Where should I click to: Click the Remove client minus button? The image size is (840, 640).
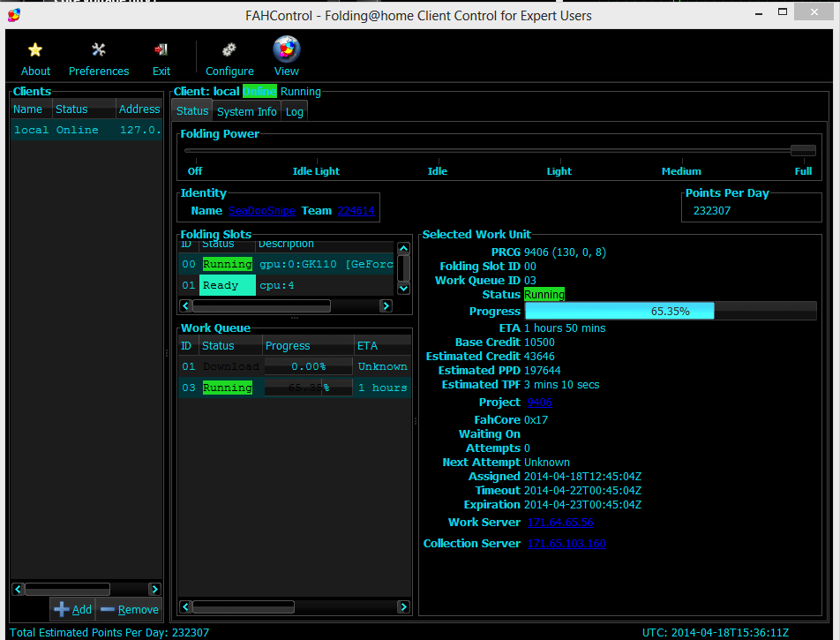(x=130, y=609)
